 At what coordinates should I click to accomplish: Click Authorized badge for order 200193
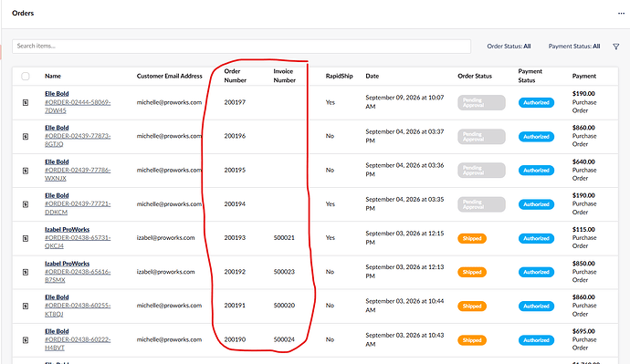pyautogui.click(x=536, y=238)
